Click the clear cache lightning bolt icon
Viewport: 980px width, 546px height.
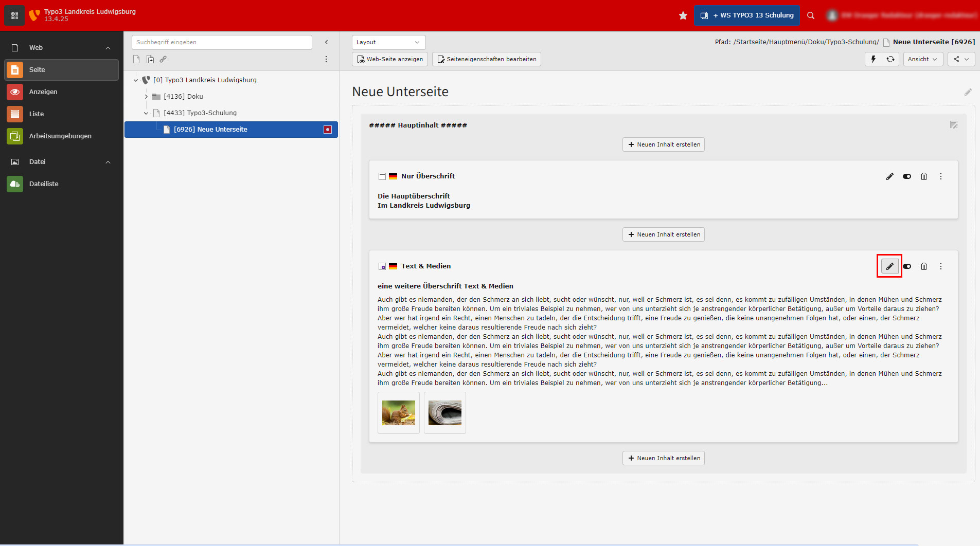(x=873, y=59)
